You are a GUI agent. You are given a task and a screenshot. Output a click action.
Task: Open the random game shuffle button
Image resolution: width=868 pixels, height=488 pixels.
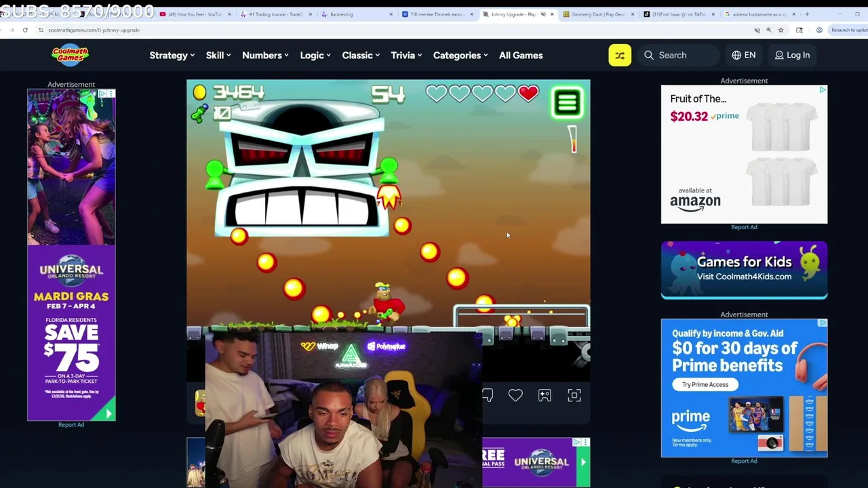click(x=620, y=56)
